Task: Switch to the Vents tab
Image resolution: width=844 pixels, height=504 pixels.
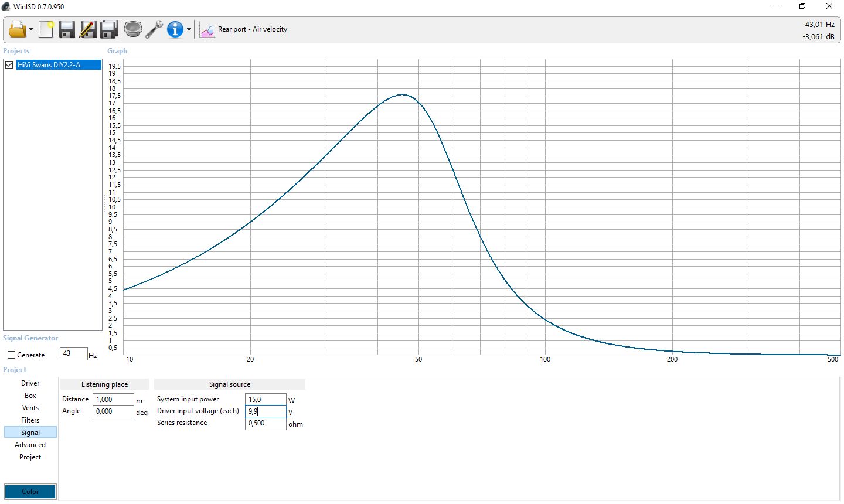Action: pos(30,408)
